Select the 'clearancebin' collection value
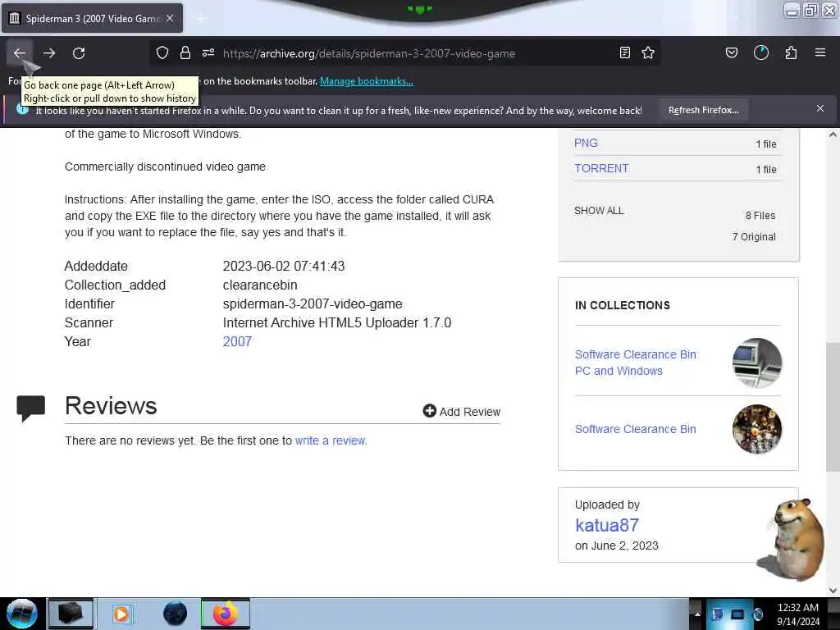The height and width of the screenshot is (630, 840). point(260,285)
